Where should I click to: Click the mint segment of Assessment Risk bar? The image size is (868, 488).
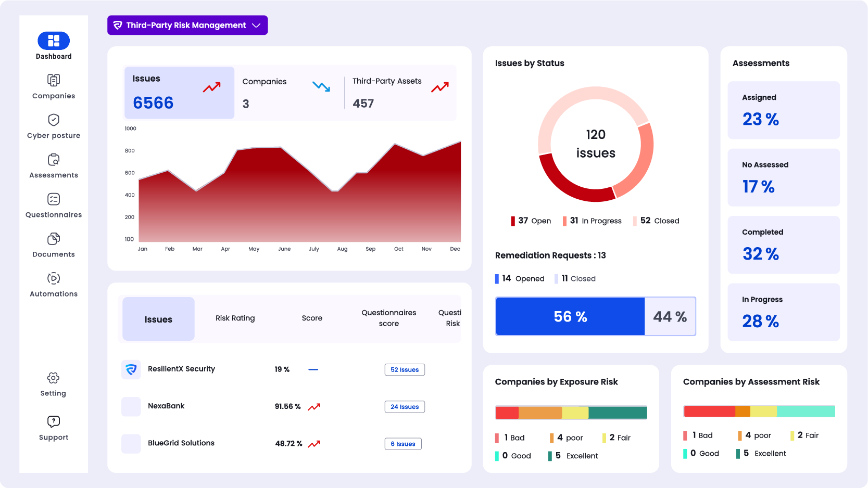(x=806, y=411)
